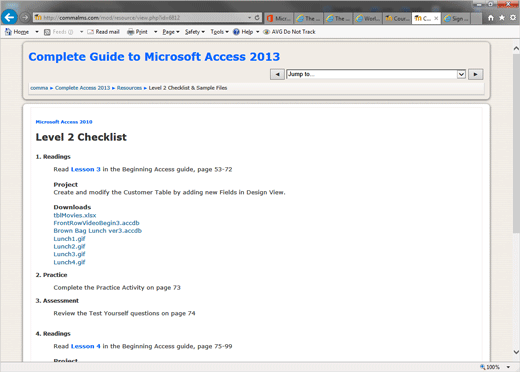
Task: Switch to the second 'The...' tab
Action: tap(338, 18)
